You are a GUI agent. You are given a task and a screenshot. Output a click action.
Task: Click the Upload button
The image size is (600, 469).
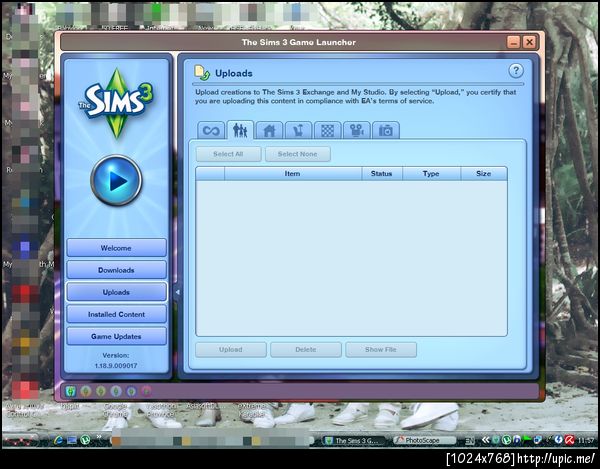click(x=231, y=350)
